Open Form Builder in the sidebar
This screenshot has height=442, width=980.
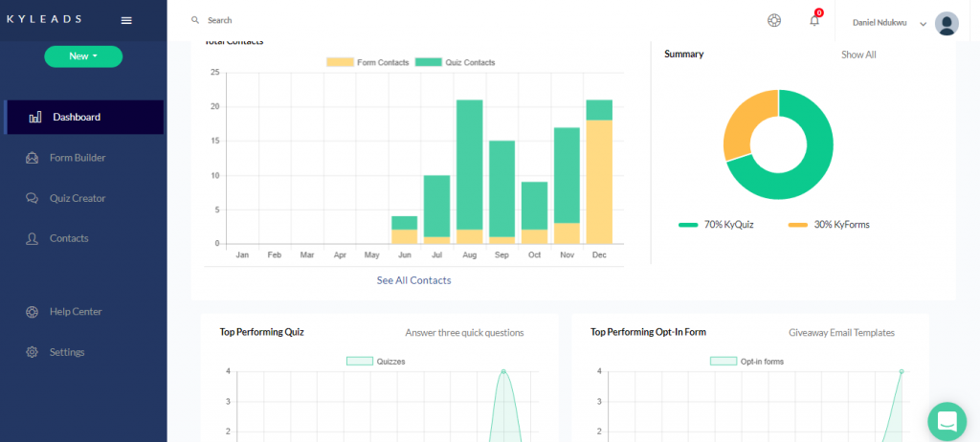click(77, 158)
